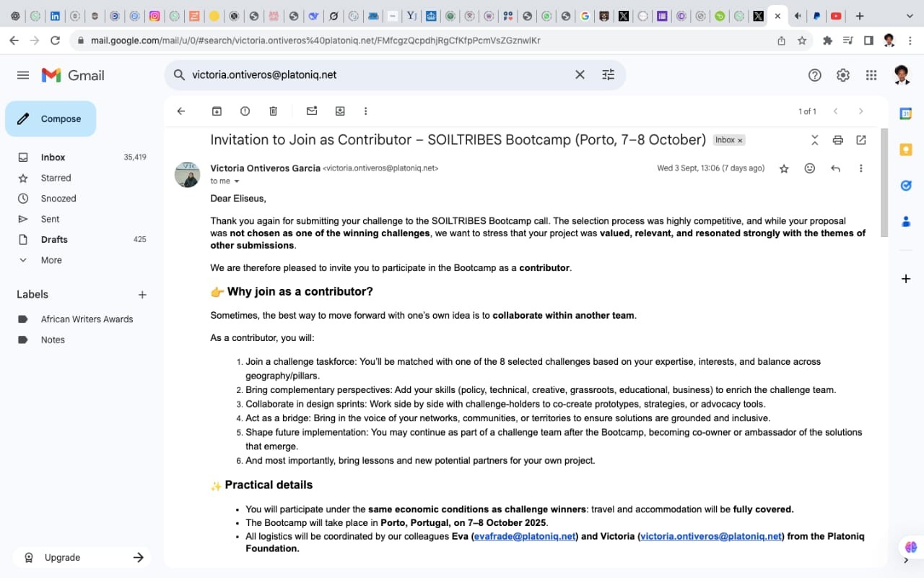Hide the side panel chevron
The width and height of the screenshot is (924, 578).
[906, 561]
